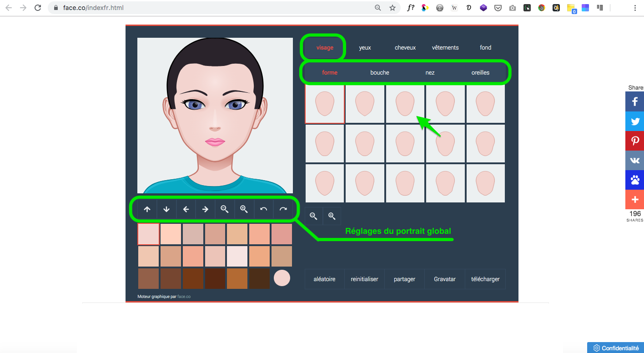Open the bouche sub-tab
Viewport: 644px width, 353px height.
point(380,72)
